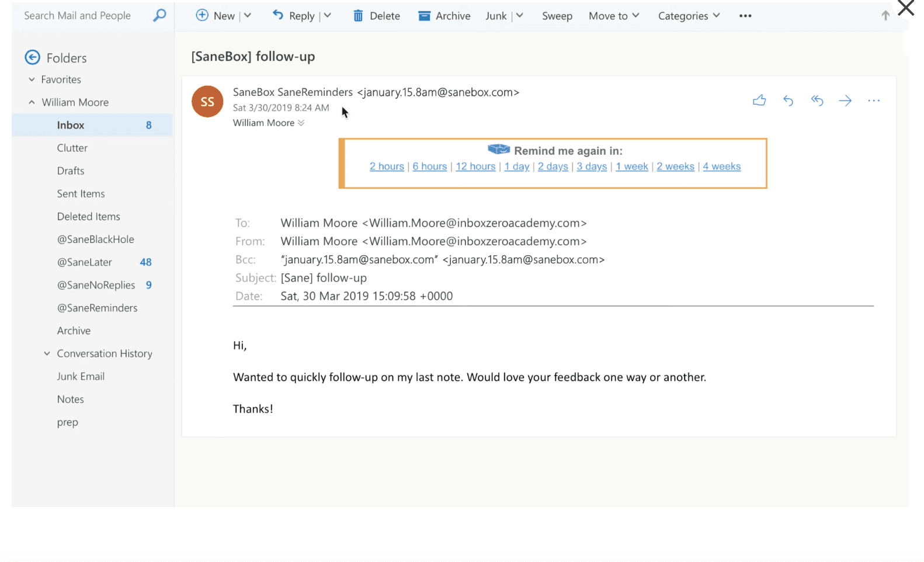Collapse the William Moore account folders
Viewport: 924px width, 562px height.
coord(32,102)
